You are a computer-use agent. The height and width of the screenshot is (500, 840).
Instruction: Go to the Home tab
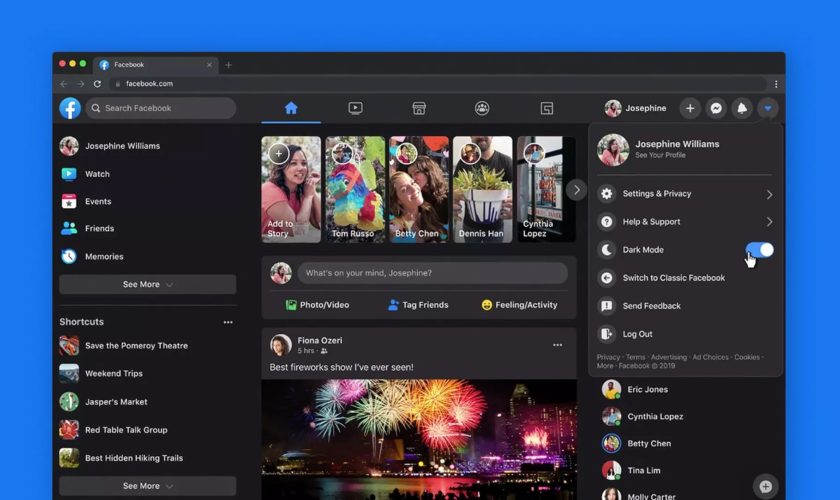point(291,108)
